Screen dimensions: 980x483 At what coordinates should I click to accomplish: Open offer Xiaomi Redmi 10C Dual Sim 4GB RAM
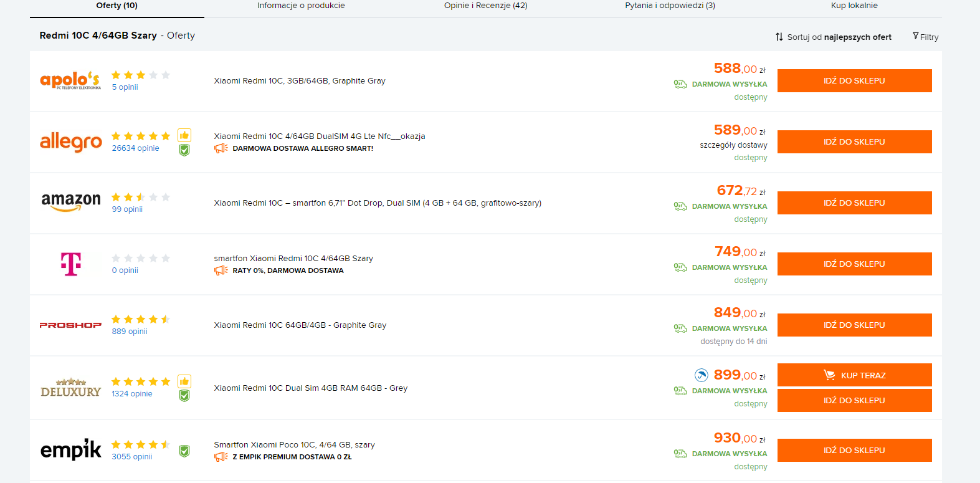coord(311,388)
